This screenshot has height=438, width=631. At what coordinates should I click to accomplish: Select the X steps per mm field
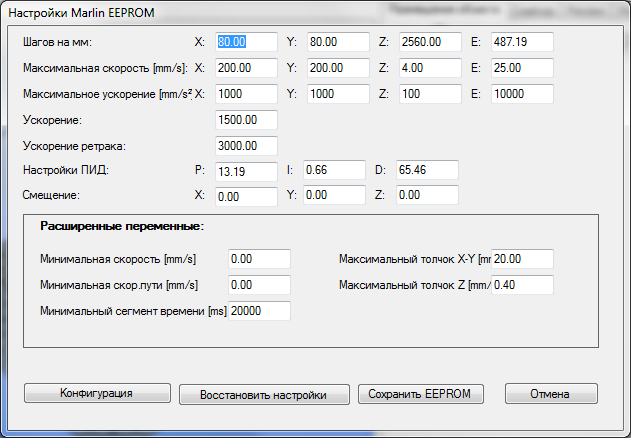246,43
